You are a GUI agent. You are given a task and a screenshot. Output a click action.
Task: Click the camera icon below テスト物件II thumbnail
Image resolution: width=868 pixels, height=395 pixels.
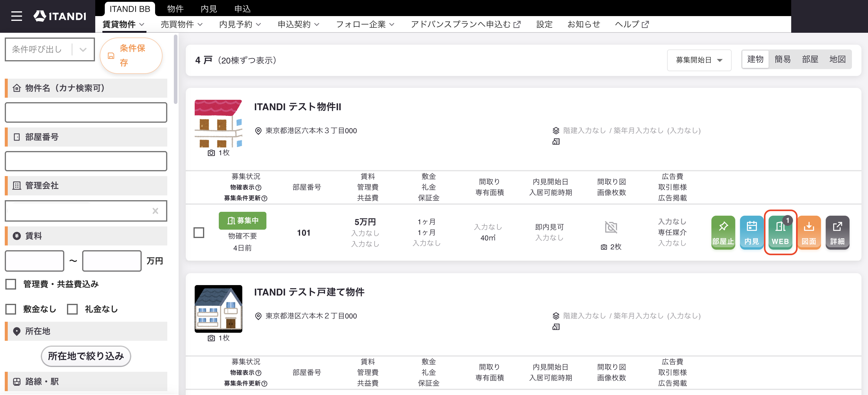pos(211,153)
